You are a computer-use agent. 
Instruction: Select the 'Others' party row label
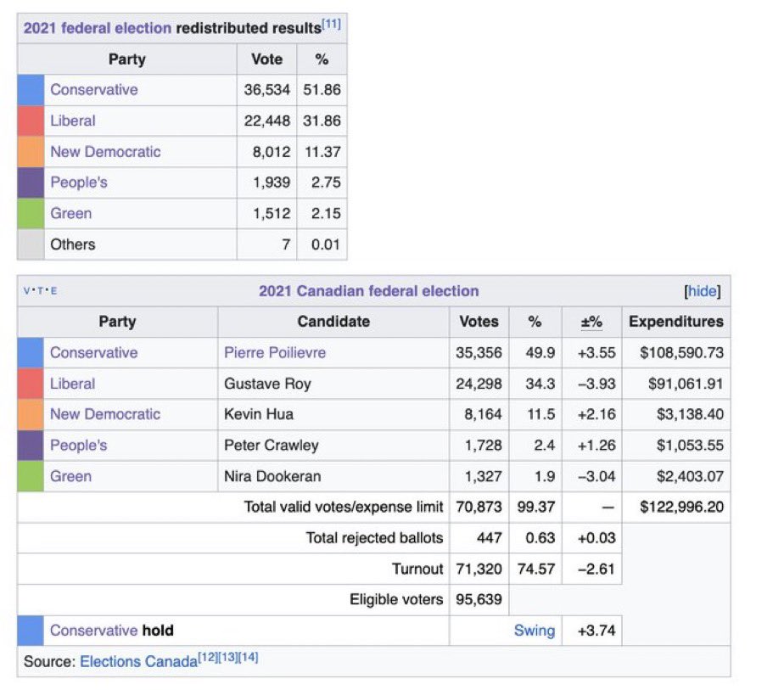coord(72,244)
